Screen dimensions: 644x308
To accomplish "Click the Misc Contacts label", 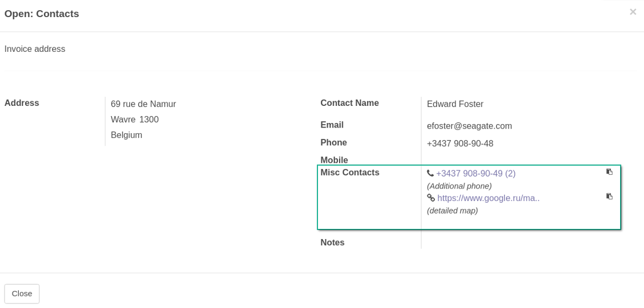I will click(x=349, y=173).
